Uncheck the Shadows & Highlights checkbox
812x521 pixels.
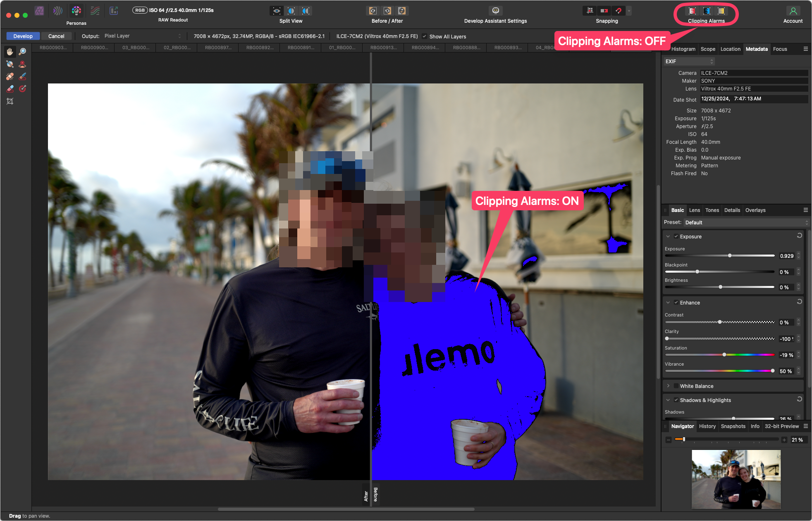pos(676,400)
